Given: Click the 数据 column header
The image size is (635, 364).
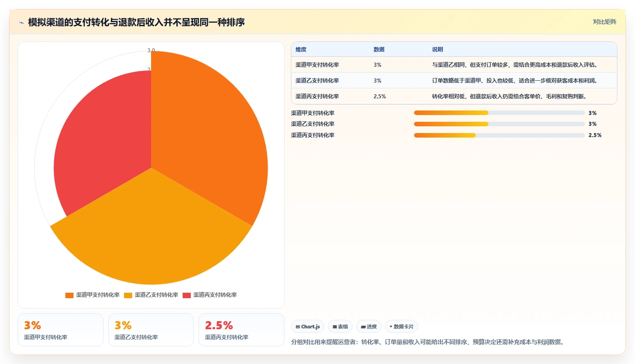Looking at the screenshot, I should (379, 50).
